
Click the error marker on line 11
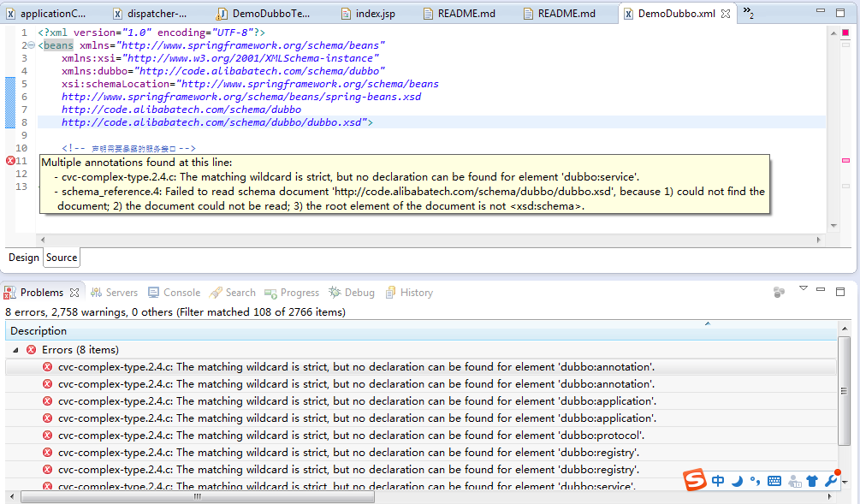click(10, 161)
